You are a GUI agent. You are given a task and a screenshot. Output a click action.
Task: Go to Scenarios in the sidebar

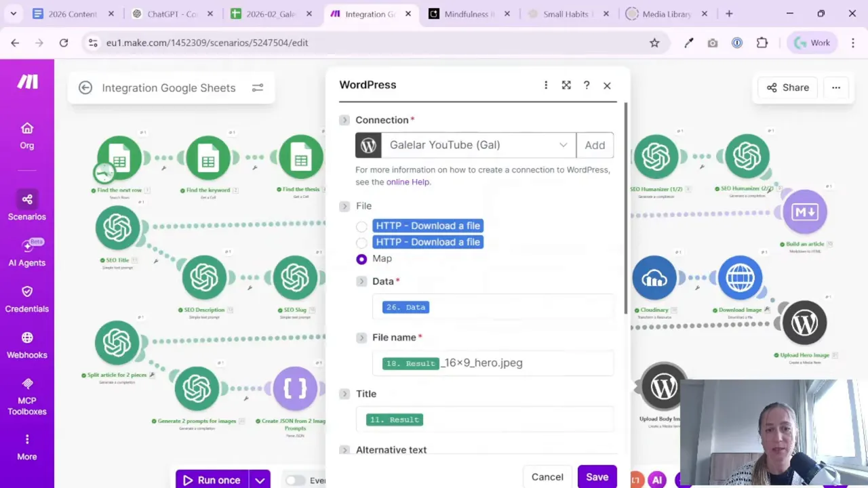[x=27, y=206]
